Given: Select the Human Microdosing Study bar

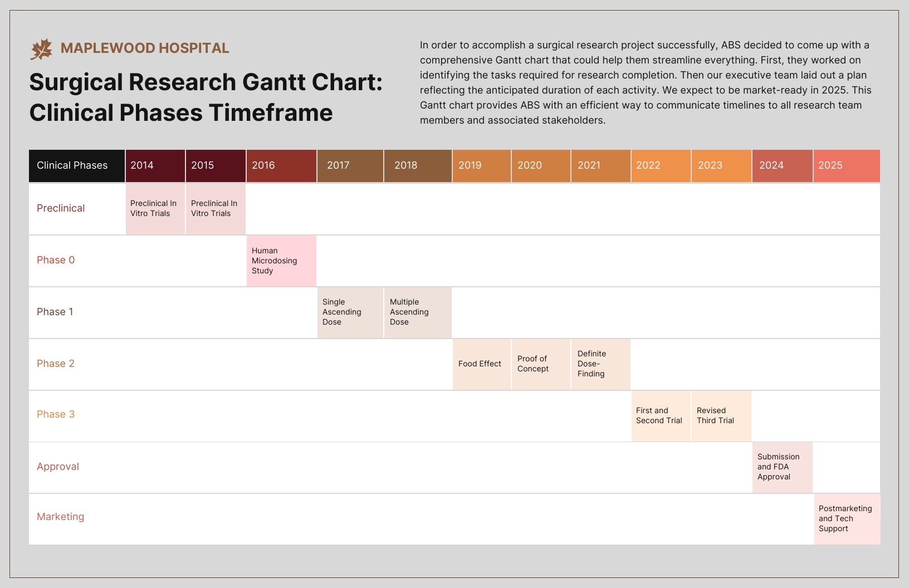Looking at the screenshot, I should coord(281,261).
